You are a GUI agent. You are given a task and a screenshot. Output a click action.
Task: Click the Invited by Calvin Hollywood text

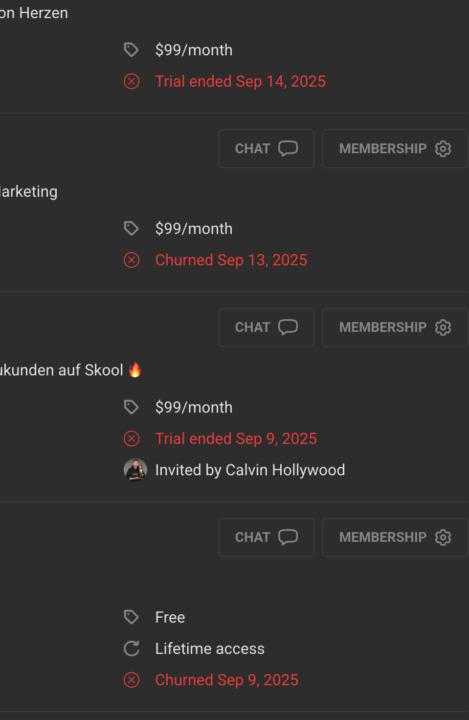click(250, 470)
